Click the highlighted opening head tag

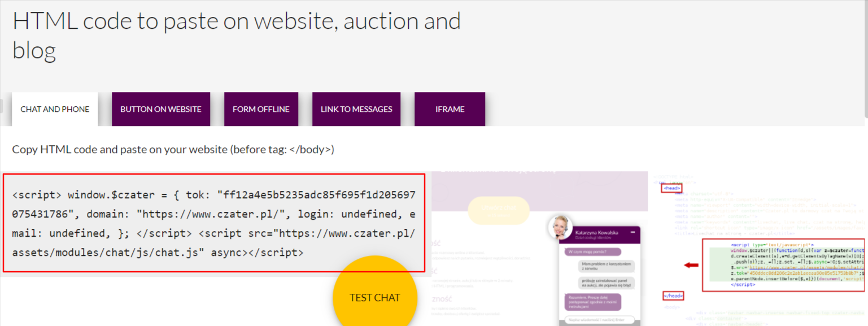pyautogui.click(x=672, y=188)
